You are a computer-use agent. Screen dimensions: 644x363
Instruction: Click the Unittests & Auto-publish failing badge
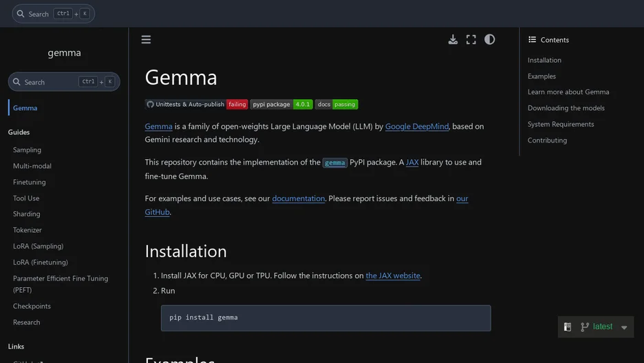pyautogui.click(x=196, y=105)
